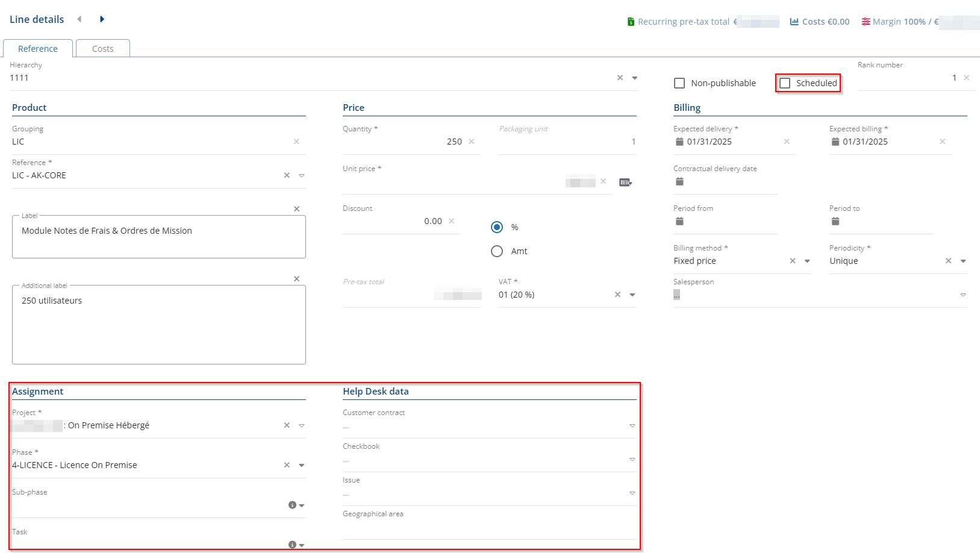
Task: Select the Amt discount radio button
Action: [x=497, y=251]
